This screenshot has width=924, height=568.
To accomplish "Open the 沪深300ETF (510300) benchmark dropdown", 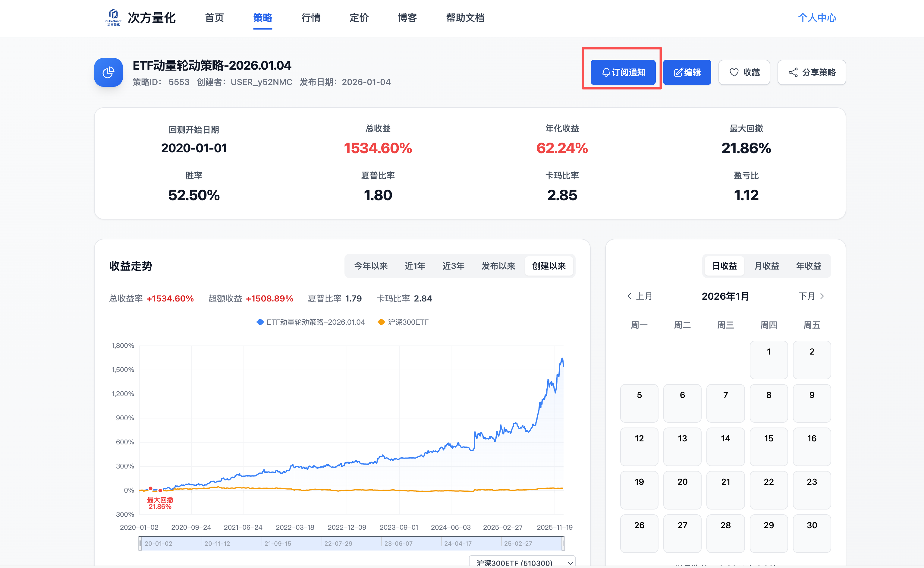I will pyautogui.click(x=522, y=562).
